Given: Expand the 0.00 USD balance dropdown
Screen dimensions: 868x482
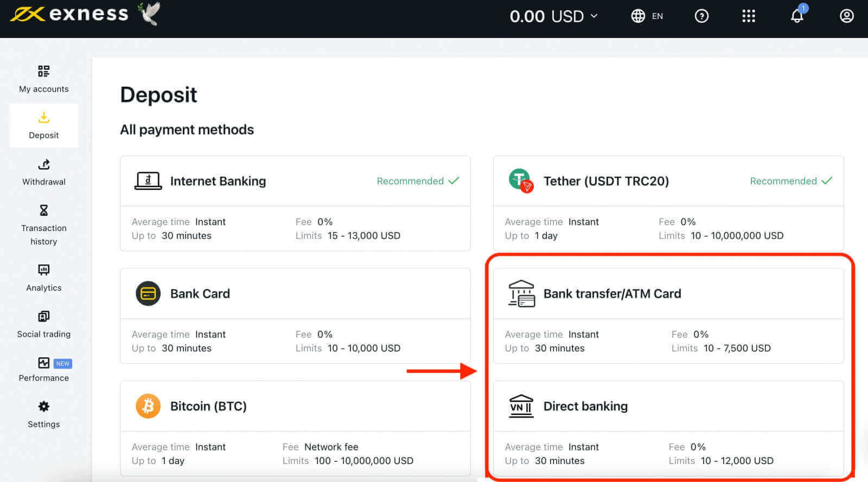Looking at the screenshot, I should (x=553, y=16).
